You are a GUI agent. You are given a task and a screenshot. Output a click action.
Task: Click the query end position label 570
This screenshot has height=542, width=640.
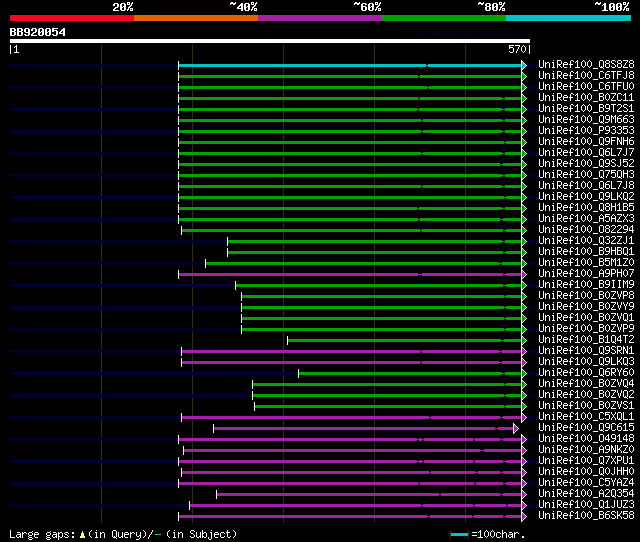[x=517, y=49]
